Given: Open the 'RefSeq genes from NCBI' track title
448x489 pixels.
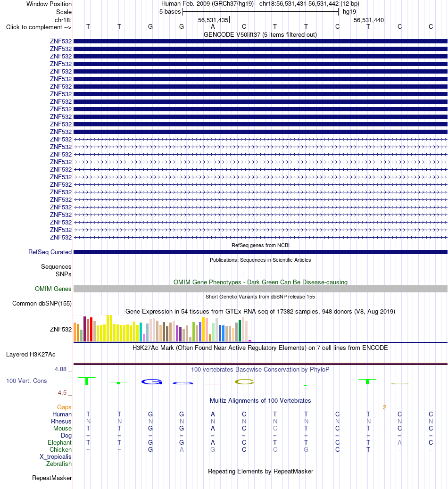Looking at the screenshot, I should coord(260,245).
